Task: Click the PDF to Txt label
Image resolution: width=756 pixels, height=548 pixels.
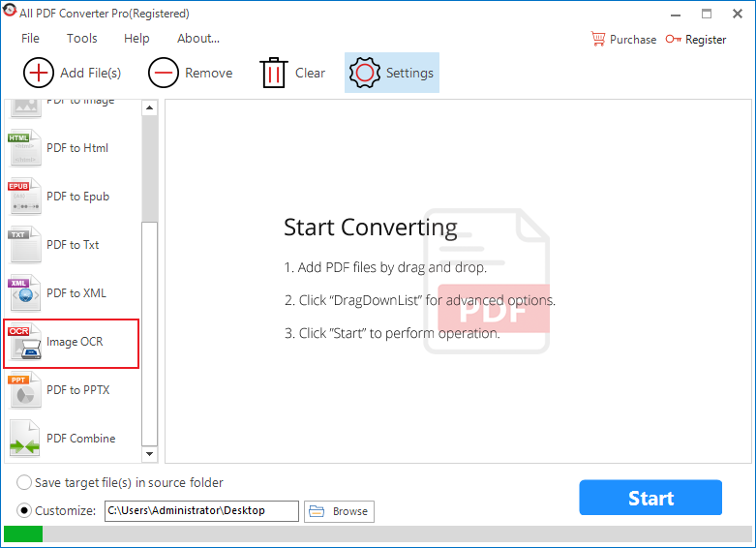Action: (x=73, y=245)
